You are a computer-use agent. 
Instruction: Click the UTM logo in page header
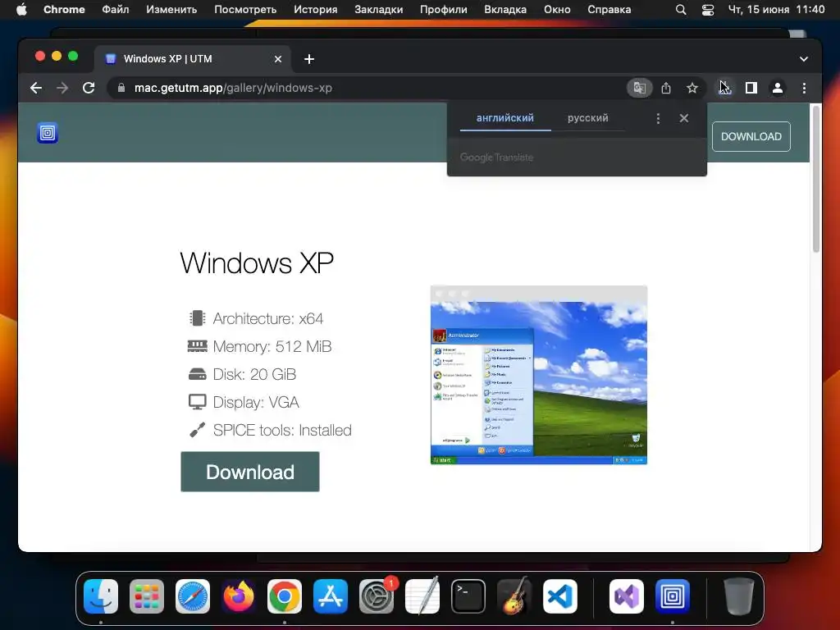click(48, 133)
